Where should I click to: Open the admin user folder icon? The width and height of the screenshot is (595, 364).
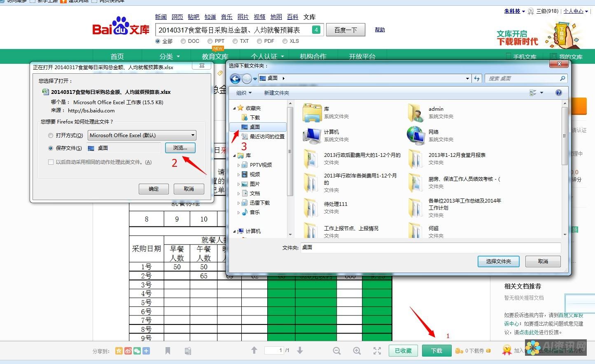pyautogui.click(x=416, y=113)
